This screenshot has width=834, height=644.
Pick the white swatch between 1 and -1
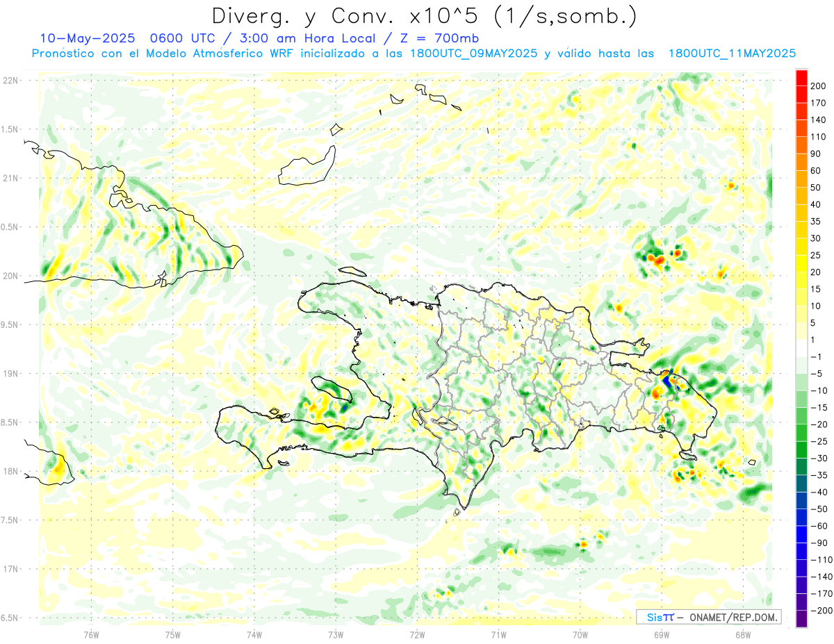(x=801, y=349)
